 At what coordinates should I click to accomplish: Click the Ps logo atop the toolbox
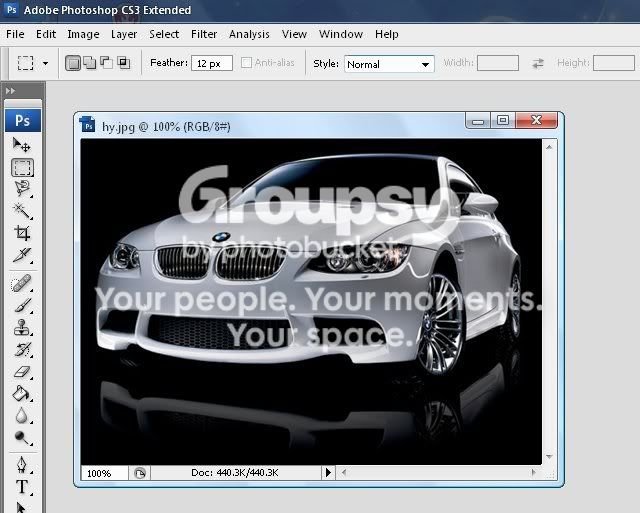coord(23,120)
